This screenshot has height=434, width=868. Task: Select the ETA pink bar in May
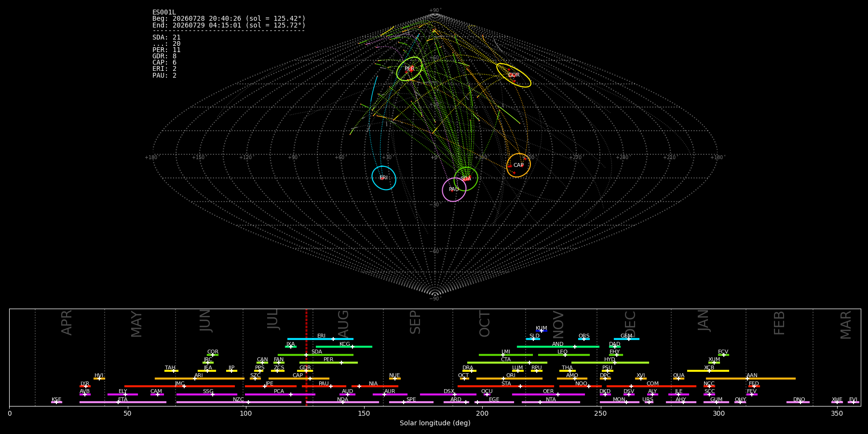(x=123, y=402)
